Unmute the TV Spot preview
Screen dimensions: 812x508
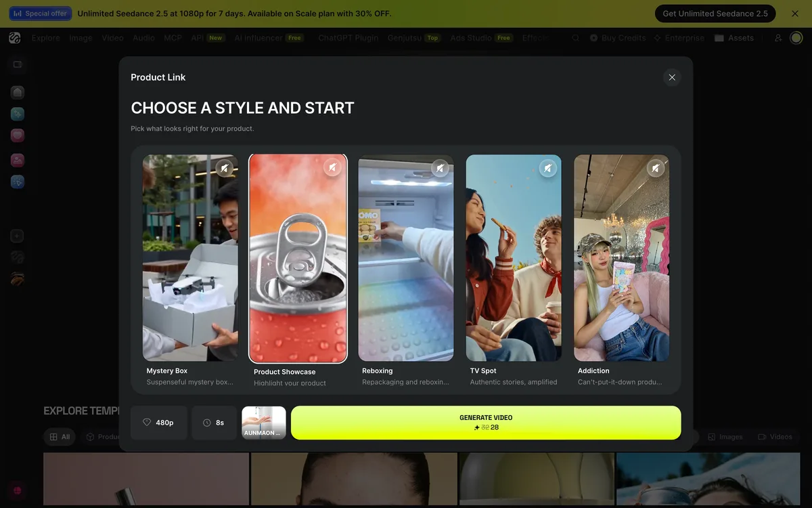548,168
